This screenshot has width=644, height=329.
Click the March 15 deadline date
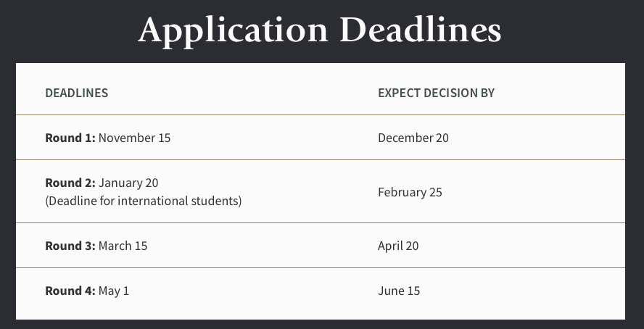click(x=123, y=246)
